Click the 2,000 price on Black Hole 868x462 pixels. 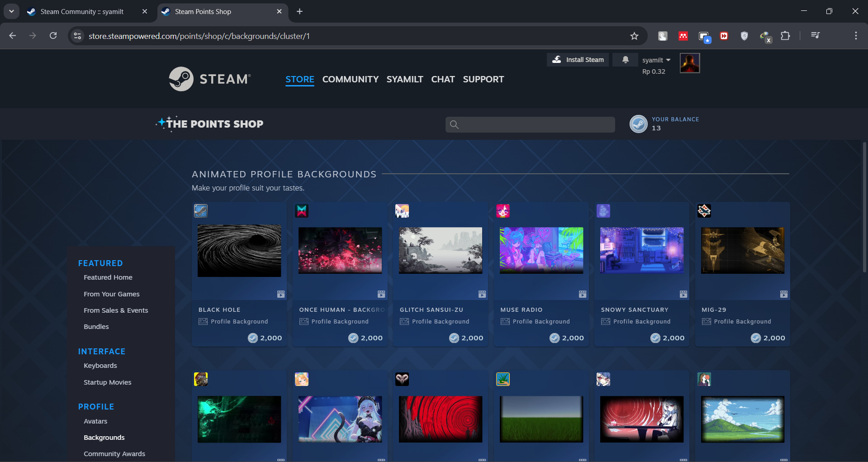265,338
